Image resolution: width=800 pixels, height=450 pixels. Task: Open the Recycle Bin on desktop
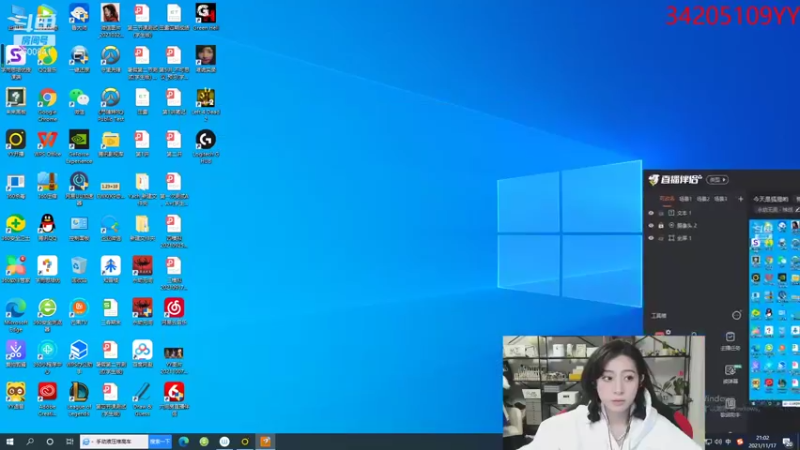click(x=79, y=265)
